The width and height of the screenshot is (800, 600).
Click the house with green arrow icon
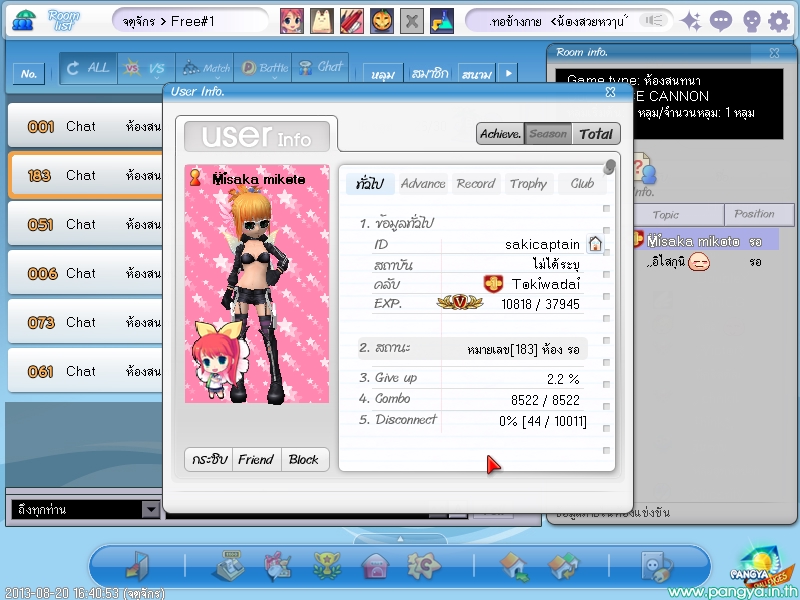(514, 567)
